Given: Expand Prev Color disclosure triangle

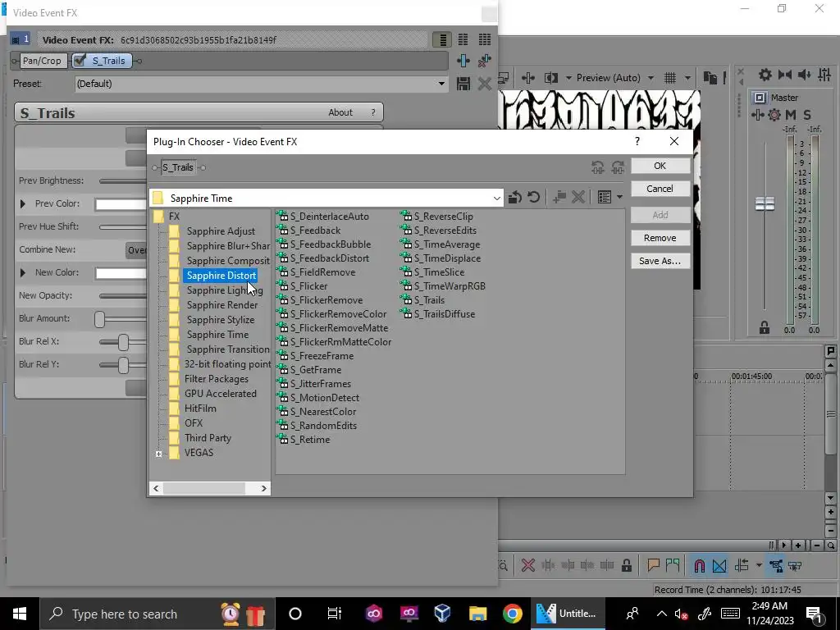Looking at the screenshot, I should (22, 203).
